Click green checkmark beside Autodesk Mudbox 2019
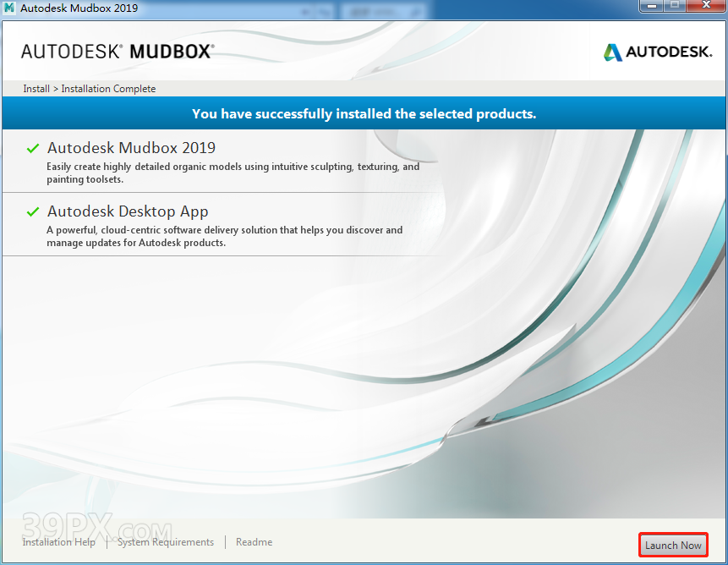Viewport: 728px width, 565px height. [x=33, y=148]
